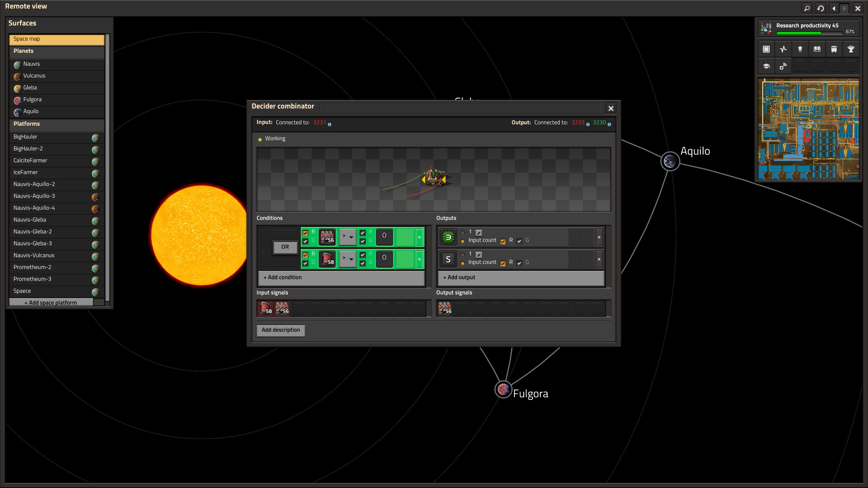Open second condition's comparator dropdown
Screen dimensions: 868x488
pyautogui.click(x=348, y=259)
